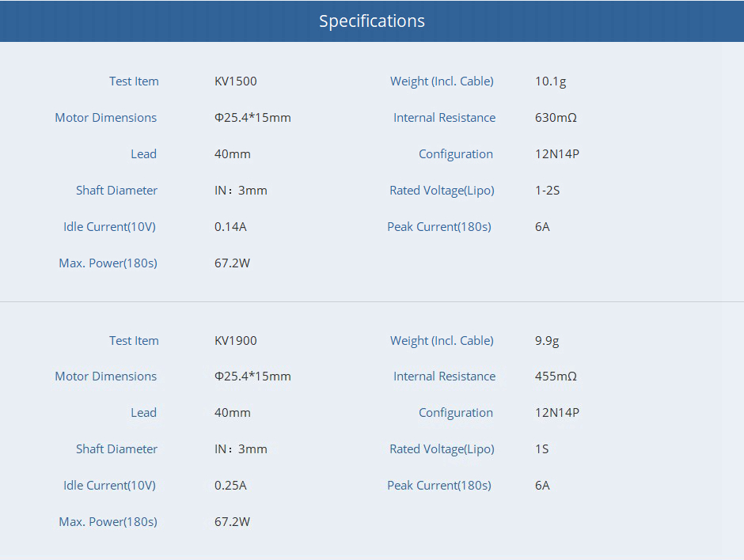Click the 0.25A idle current value
This screenshot has width=744, height=560.
(x=230, y=486)
